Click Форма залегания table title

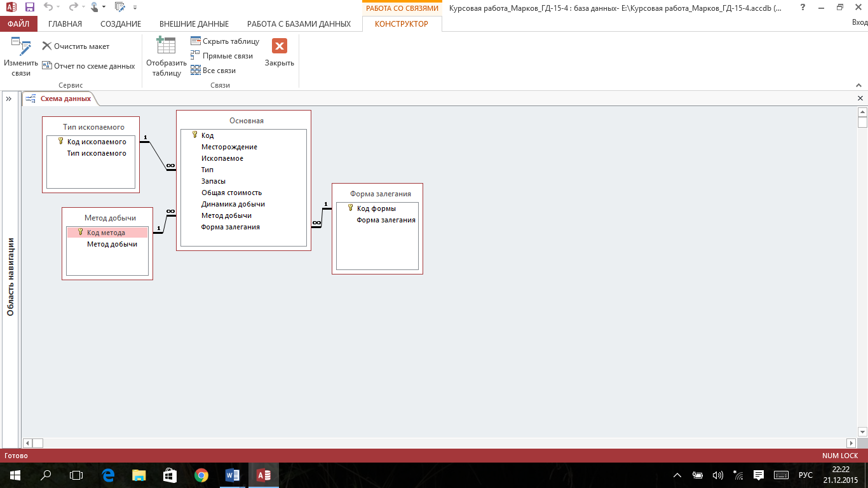pos(377,194)
